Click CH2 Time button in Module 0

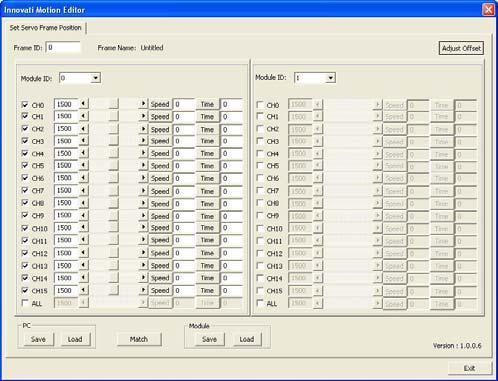[x=207, y=129]
